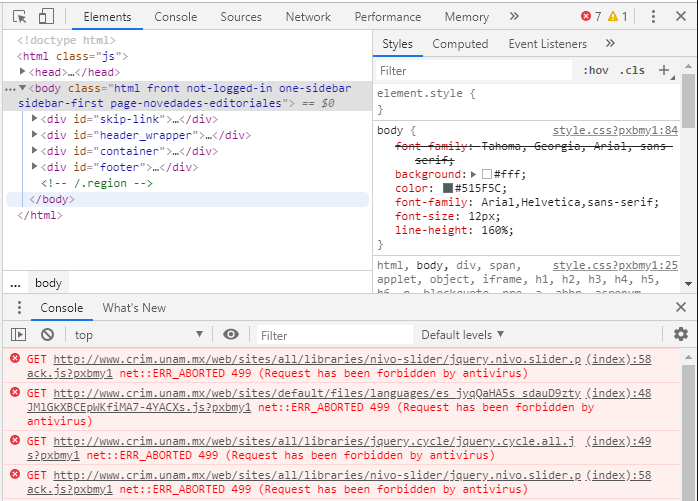The image size is (698, 501).
Task: Show console sidebar icon
Action: click(x=19, y=335)
